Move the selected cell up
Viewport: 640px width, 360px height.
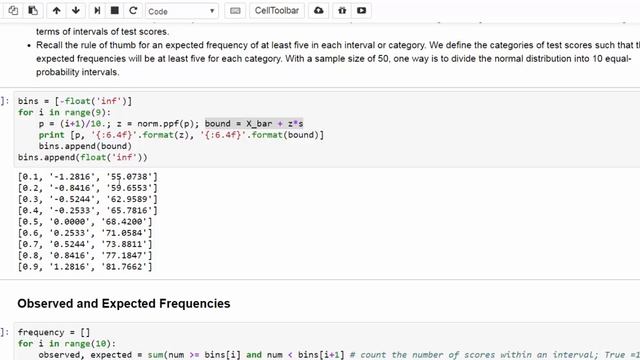[x=56, y=11]
